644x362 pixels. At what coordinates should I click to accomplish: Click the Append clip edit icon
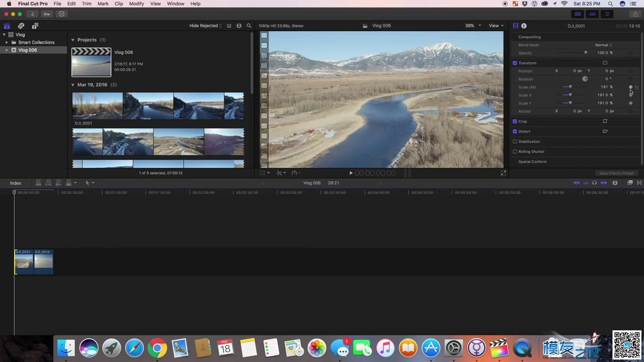point(58,183)
